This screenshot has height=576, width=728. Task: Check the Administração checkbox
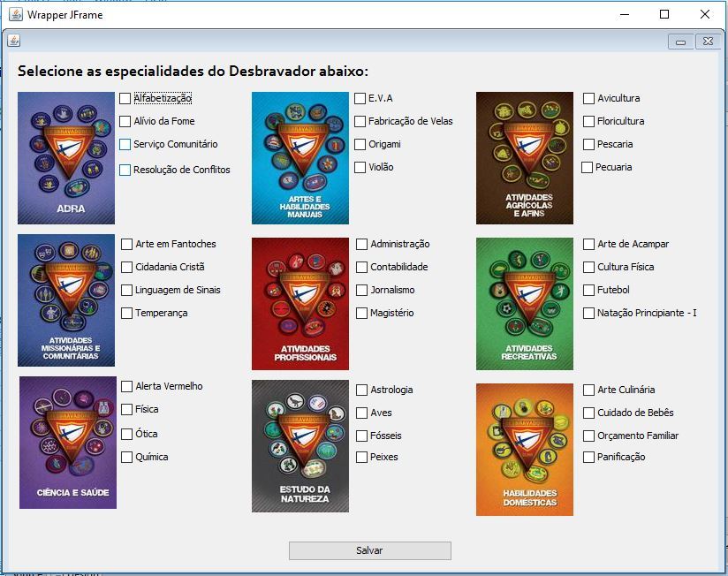click(361, 244)
